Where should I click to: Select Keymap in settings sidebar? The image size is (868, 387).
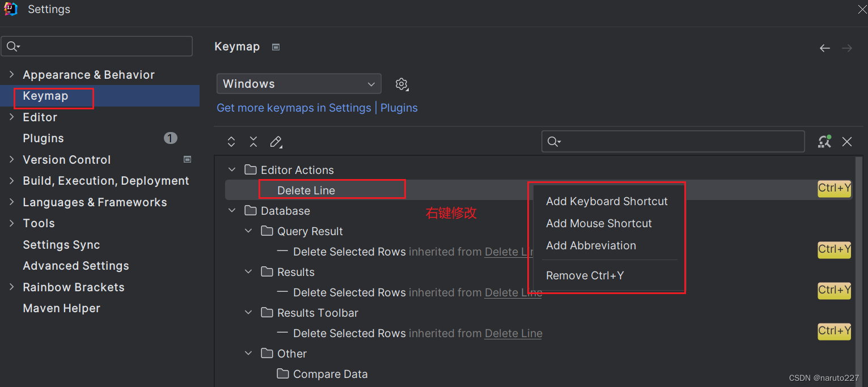coord(45,96)
